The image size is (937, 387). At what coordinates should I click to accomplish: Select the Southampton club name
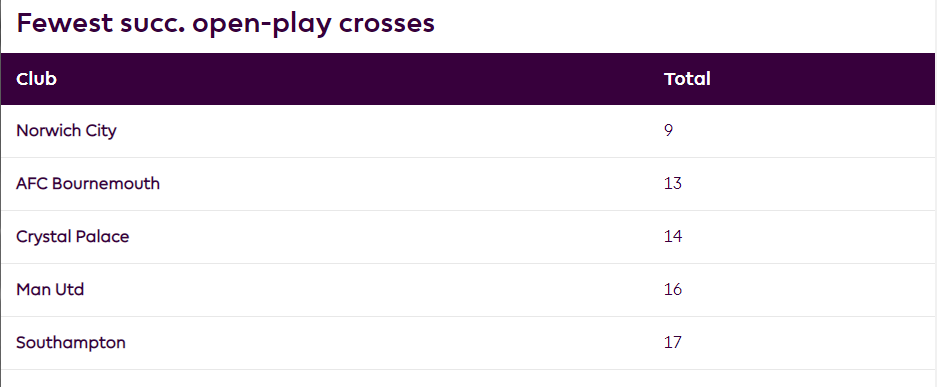pos(71,343)
